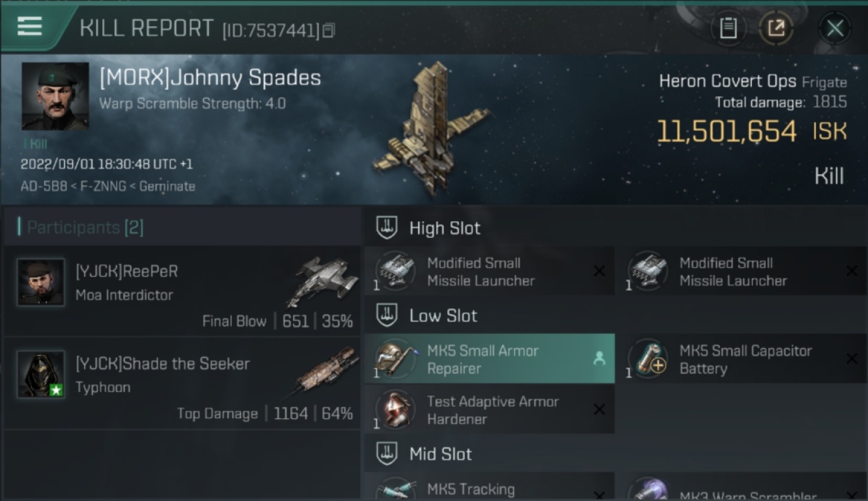Select the first Modified Small Missile Launcher
The height and width of the screenshot is (501, 868).
click(489, 271)
